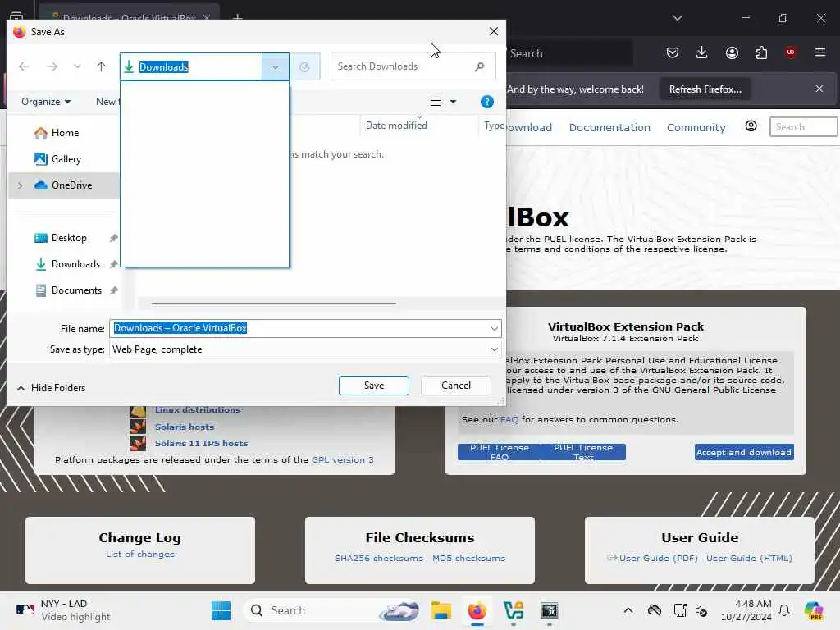Open notifications bell in taskbar
The image size is (840, 630).
(784, 610)
